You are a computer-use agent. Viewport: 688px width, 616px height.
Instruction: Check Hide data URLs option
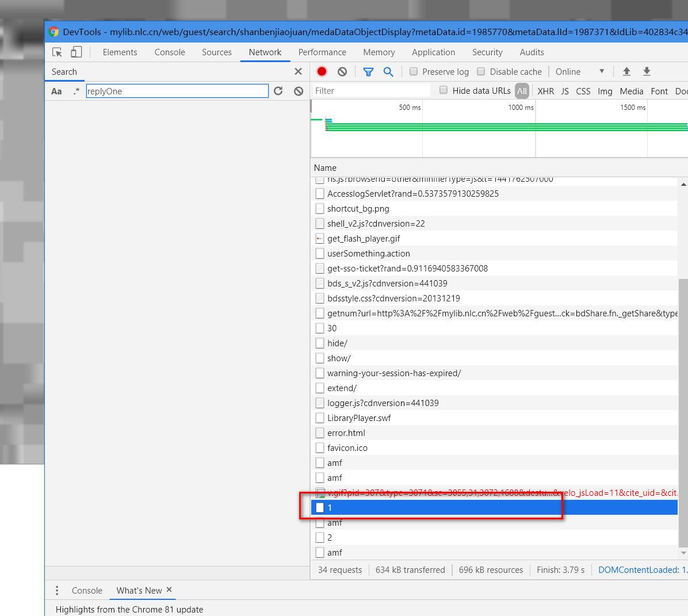(x=444, y=90)
